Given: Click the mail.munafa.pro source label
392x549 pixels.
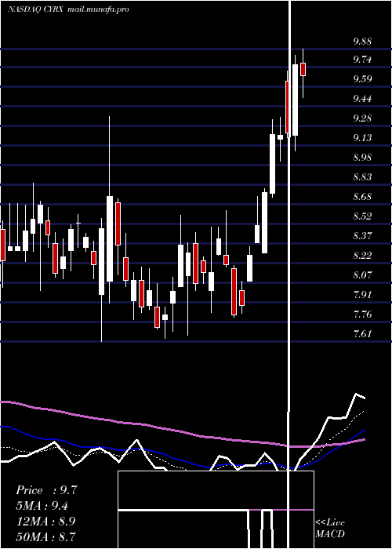Looking at the screenshot, I should tap(97, 9).
